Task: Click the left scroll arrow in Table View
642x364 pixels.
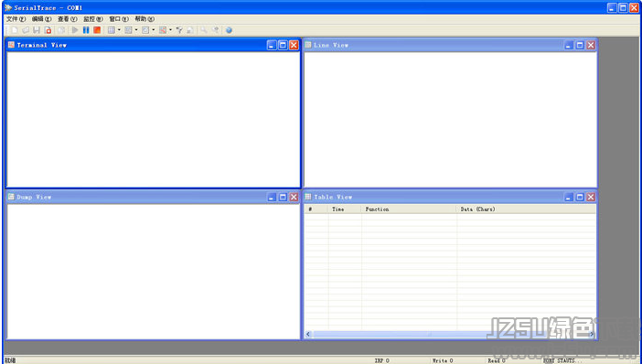Action: pos(308,334)
